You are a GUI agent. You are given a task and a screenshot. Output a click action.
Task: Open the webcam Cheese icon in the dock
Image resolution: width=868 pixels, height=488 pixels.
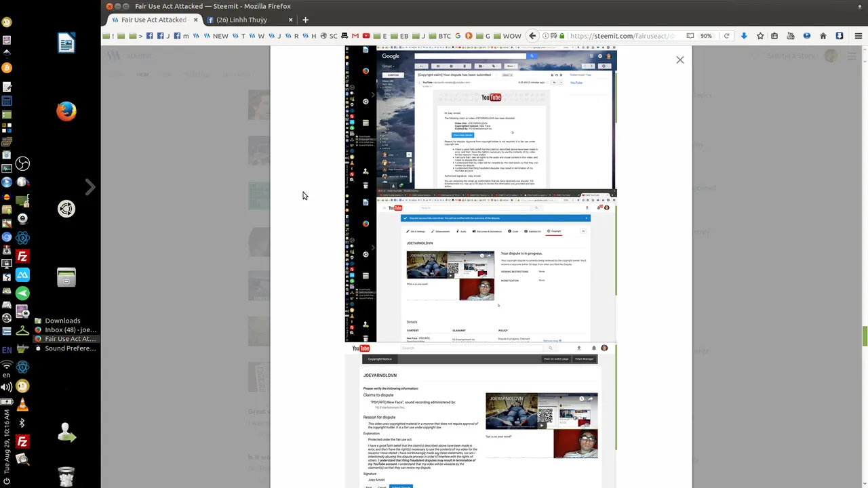coord(22,218)
